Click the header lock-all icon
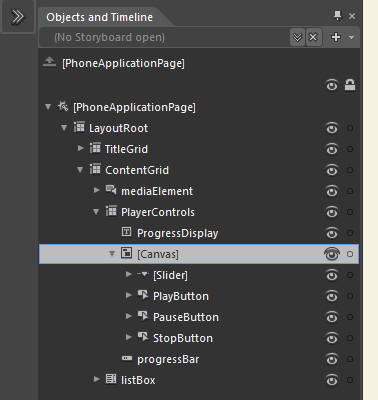The width and height of the screenshot is (378, 400). click(350, 85)
